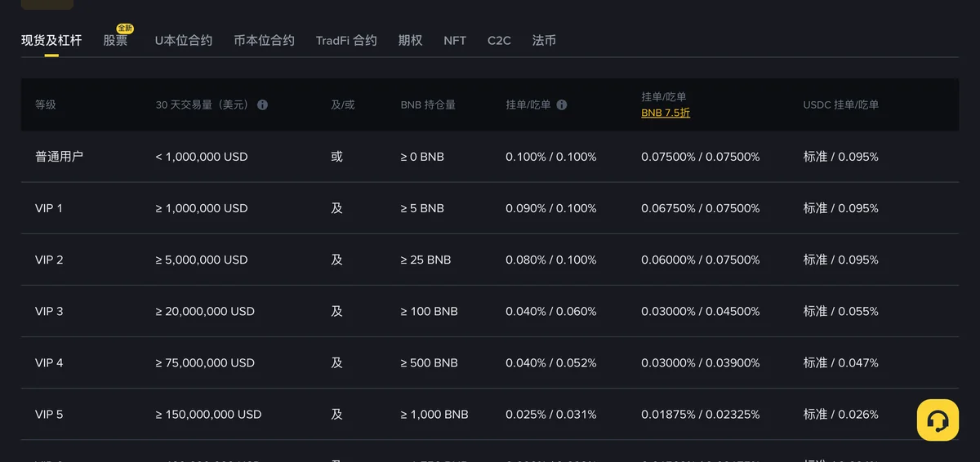Click the 及/或 column header
The height and width of the screenshot is (462, 980).
343,105
